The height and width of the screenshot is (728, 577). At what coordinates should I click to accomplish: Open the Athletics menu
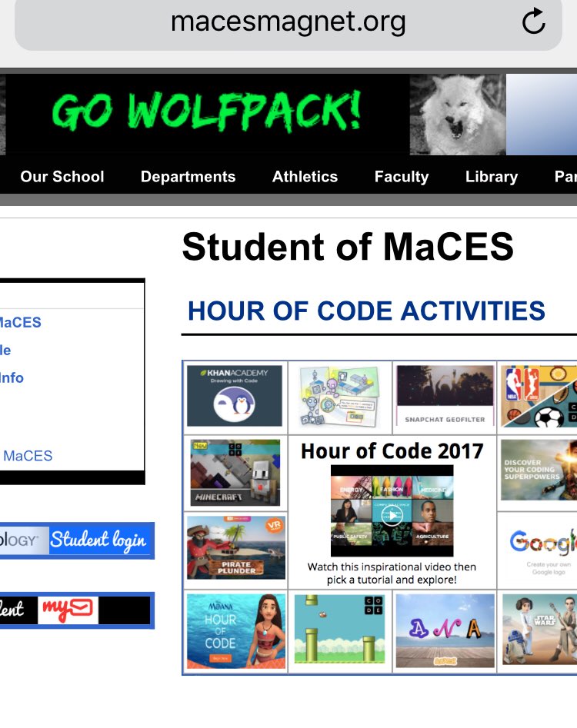305,177
